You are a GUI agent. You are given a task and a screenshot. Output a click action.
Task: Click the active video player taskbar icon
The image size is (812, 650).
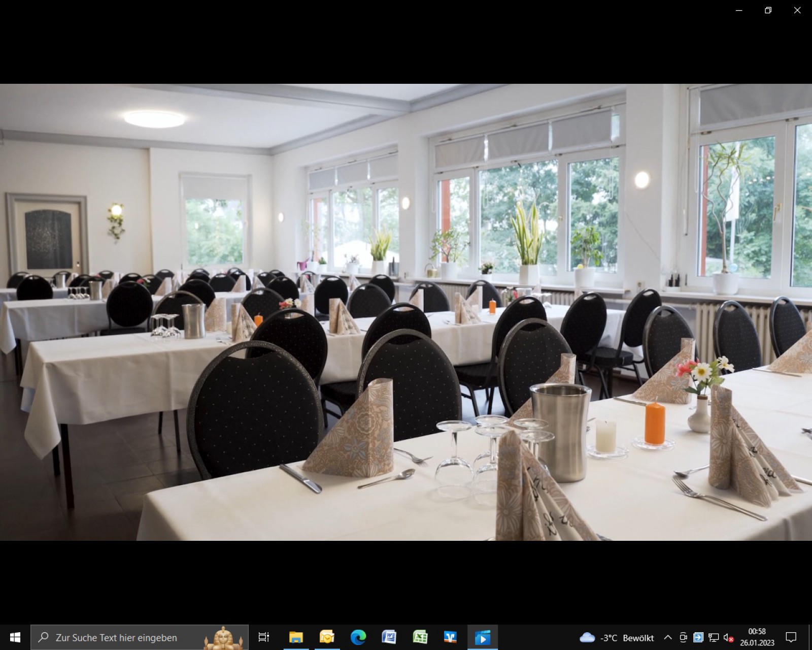click(482, 637)
